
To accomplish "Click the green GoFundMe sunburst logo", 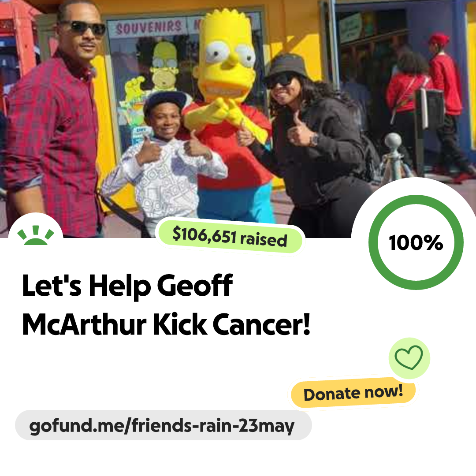I will [x=36, y=235].
